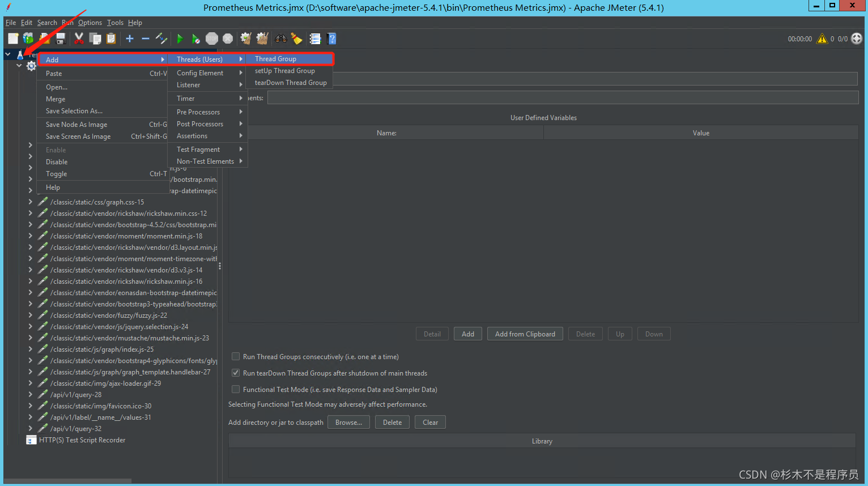The height and width of the screenshot is (486, 868).
Task: Click the tree panel horizontal scrollbar
Action: click(68, 481)
